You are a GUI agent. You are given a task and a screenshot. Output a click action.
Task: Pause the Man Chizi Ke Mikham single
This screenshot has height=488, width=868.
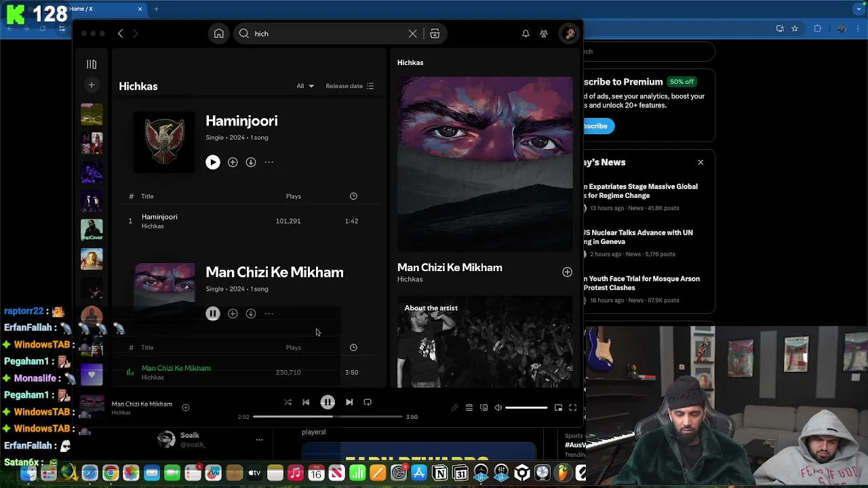pos(213,313)
